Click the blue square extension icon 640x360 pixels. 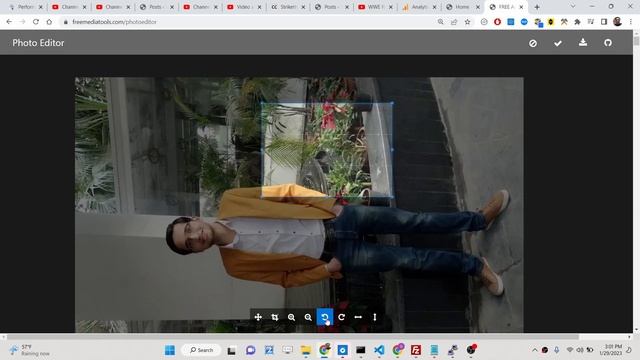click(511, 22)
